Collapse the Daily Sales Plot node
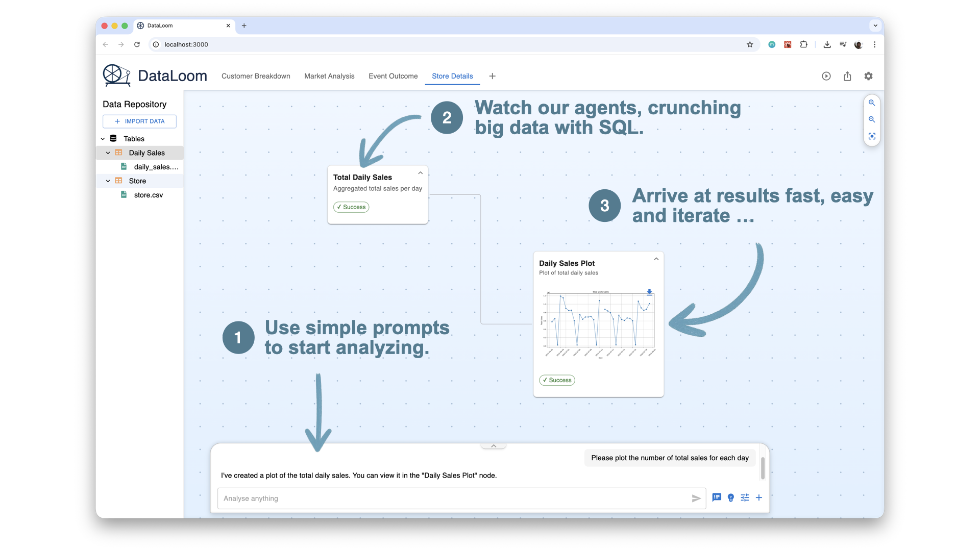 pos(656,259)
